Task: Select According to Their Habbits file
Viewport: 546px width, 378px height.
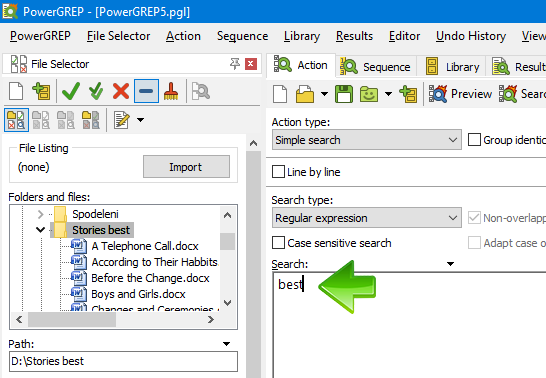Action: pos(154,262)
